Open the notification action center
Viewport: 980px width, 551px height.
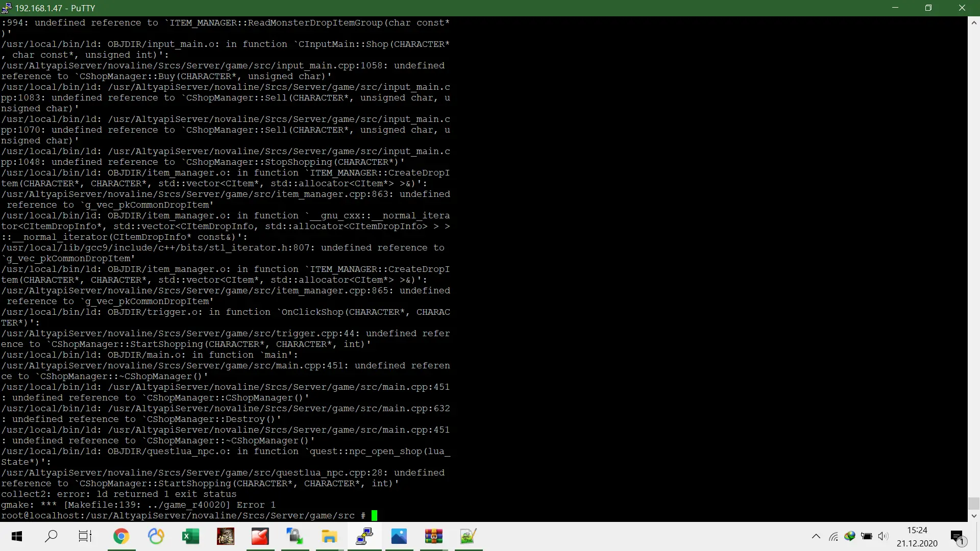[x=958, y=536]
